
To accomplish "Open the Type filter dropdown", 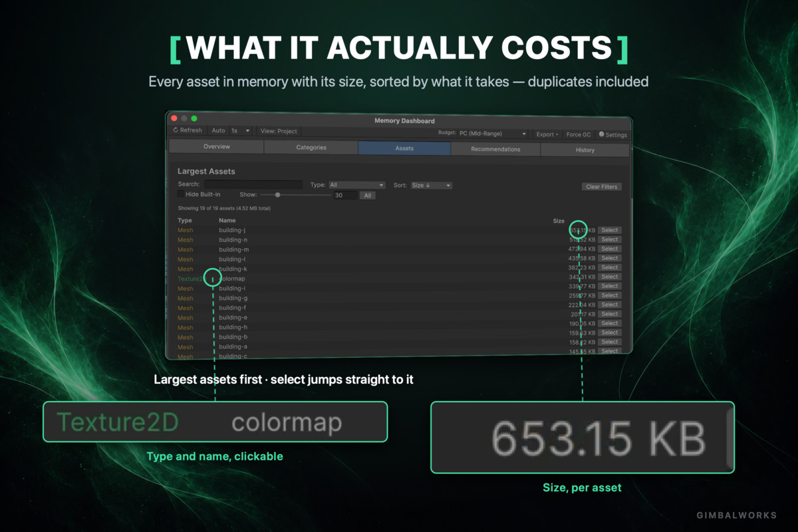I will click(357, 185).
